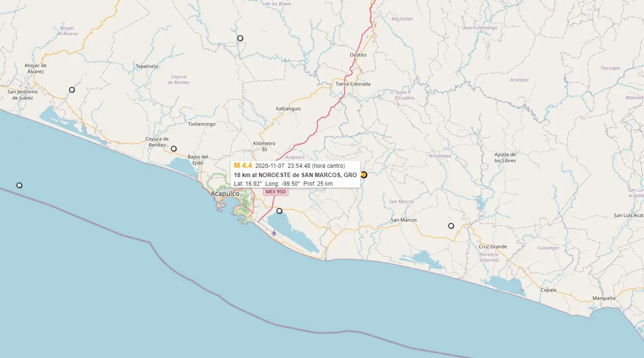Click the Acapulco airport plane icon
The width and height of the screenshot is (644, 358).
pyautogui.click(x=274, y=233)
